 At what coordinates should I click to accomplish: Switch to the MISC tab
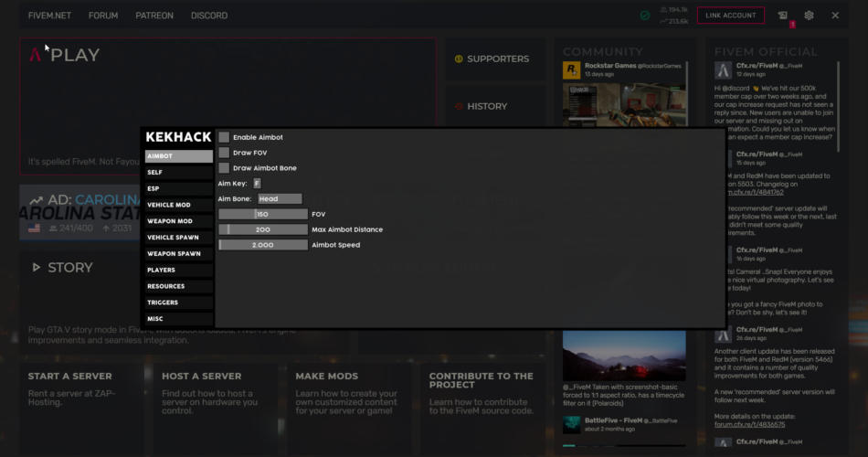(179, 318)
